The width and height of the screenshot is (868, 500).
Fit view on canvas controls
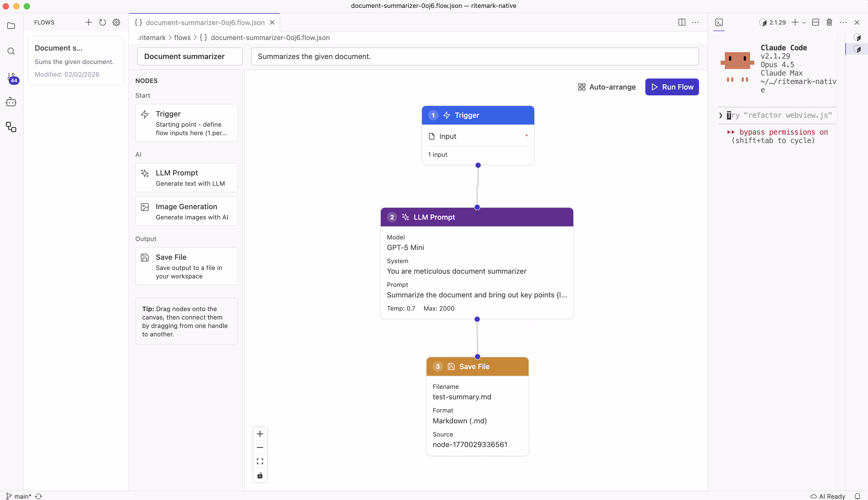pyautogui.click(x=260, y=461)
